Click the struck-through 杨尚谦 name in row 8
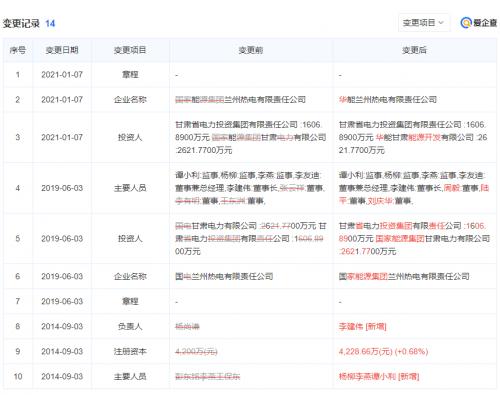 click(x=187, y=326)
